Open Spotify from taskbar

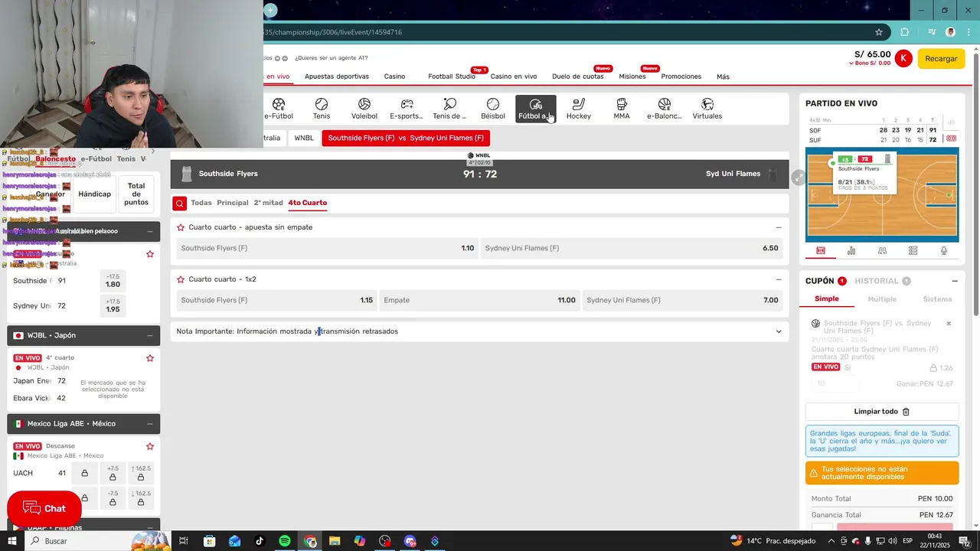point(285,541)
